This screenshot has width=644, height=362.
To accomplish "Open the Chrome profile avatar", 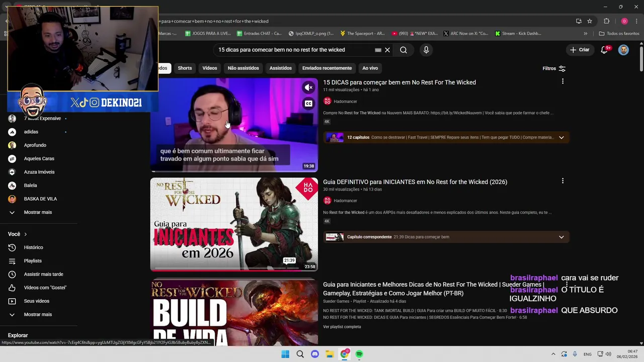I will coord(624,21).
